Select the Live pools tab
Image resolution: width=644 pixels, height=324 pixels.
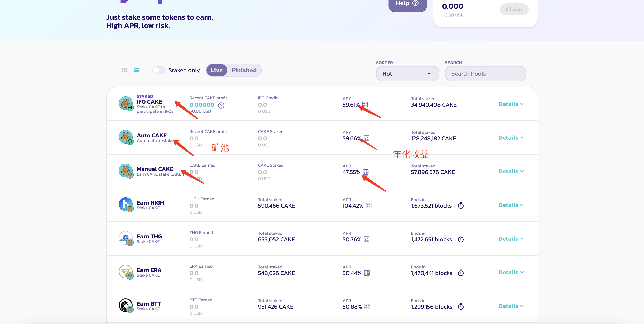[x=217, y=70]
